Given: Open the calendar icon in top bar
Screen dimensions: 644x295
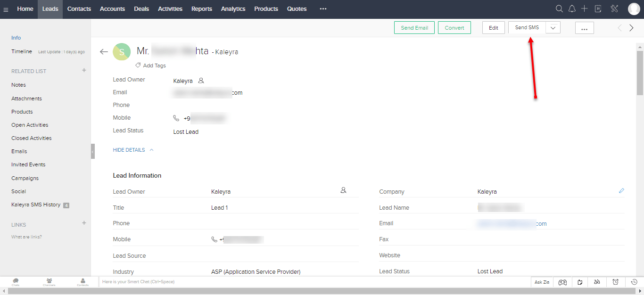Looking at the screenshot, I should [598, 8].
